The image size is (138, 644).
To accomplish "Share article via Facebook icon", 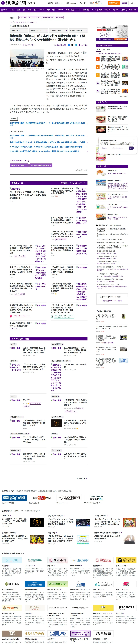I will pos(69,45).
